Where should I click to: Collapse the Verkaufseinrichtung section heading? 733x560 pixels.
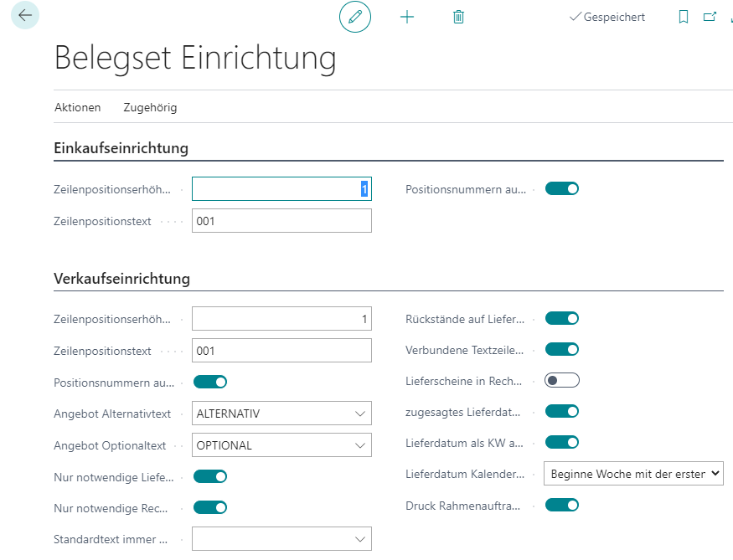[x=121, y=279]
